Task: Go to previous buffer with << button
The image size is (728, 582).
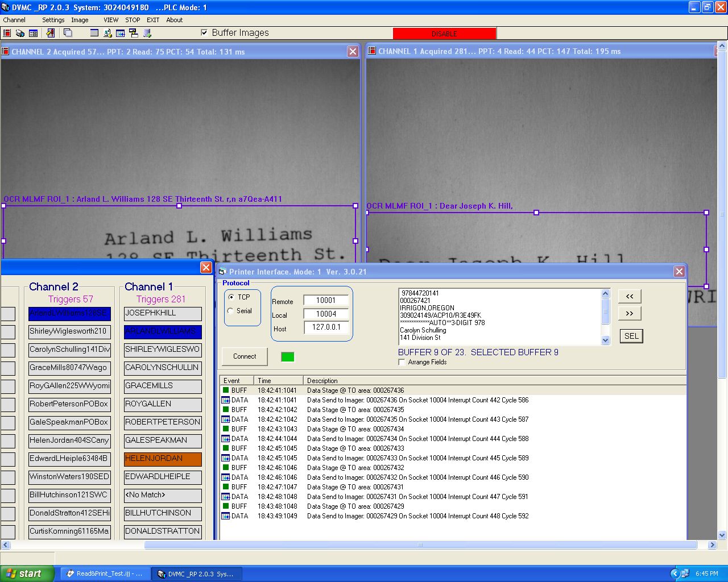Action: (x=630, y=296)
